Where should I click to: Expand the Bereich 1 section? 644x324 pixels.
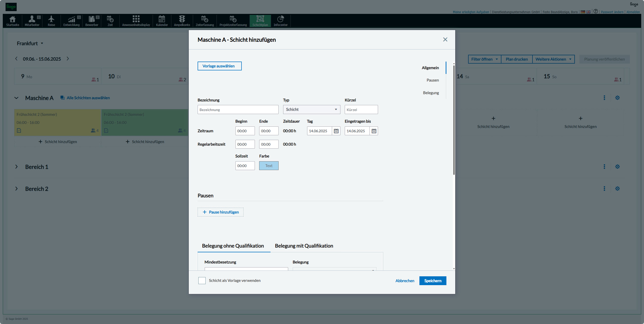pos(16,167)
